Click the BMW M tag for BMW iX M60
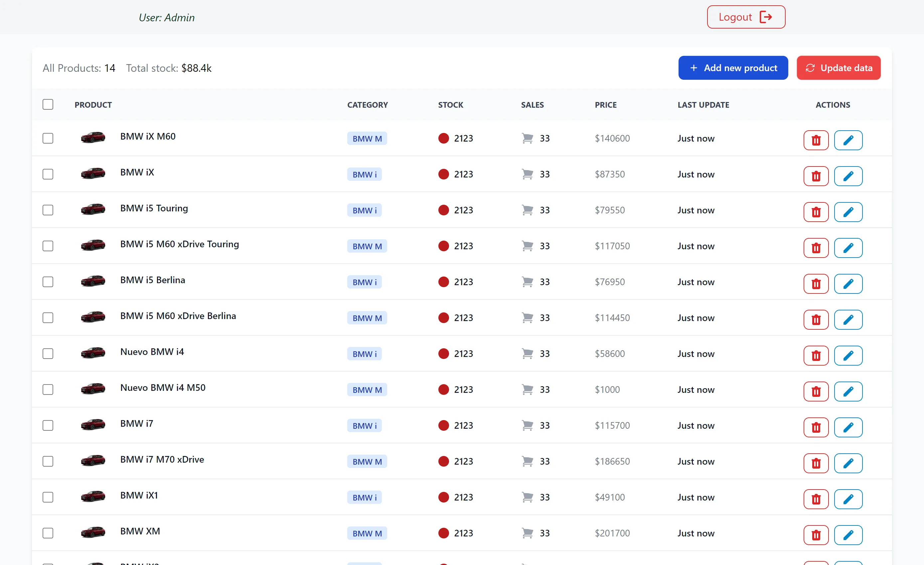The width and height of the screenshot is (924, 565). pyautogui.click(x=367, y=139)
